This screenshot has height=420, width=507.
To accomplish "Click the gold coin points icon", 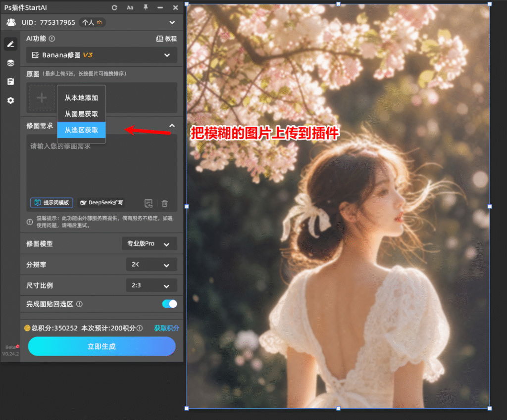I will pyautogui.click(x=28, y=328).
